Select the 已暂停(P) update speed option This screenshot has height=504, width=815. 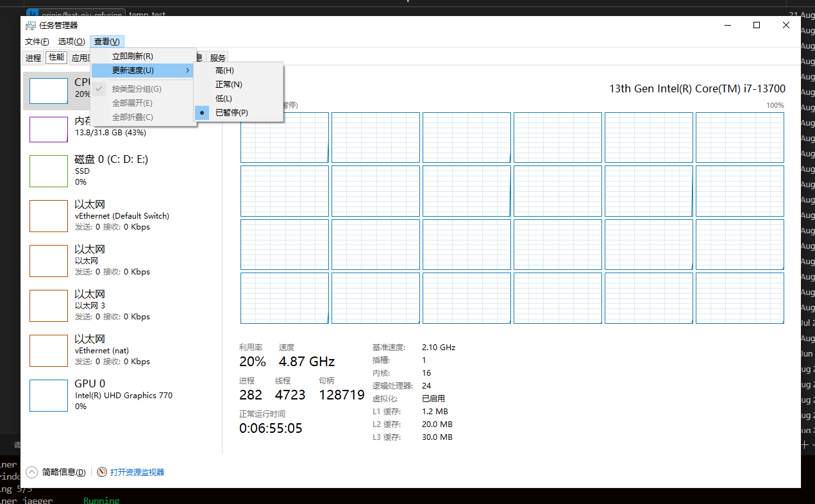coord(239,113)
